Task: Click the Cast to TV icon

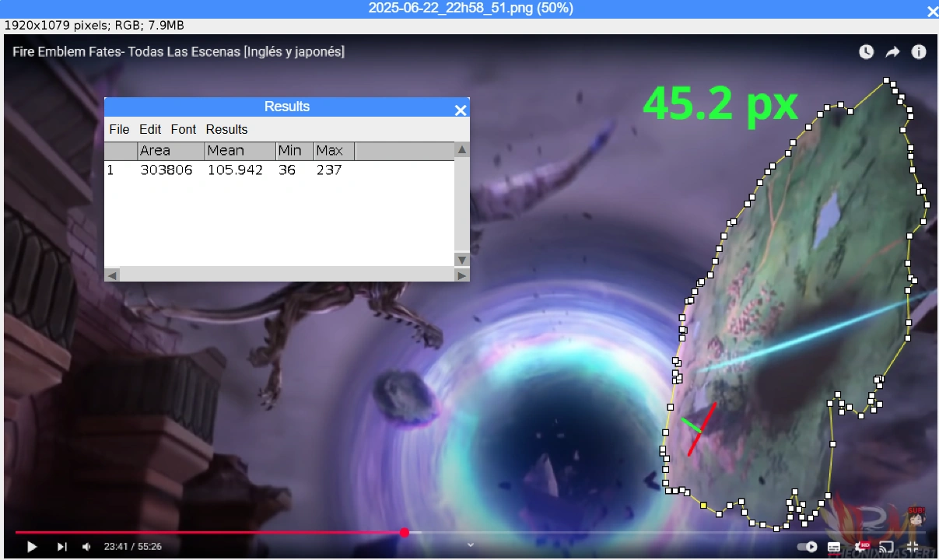Action: pos(886,547)
